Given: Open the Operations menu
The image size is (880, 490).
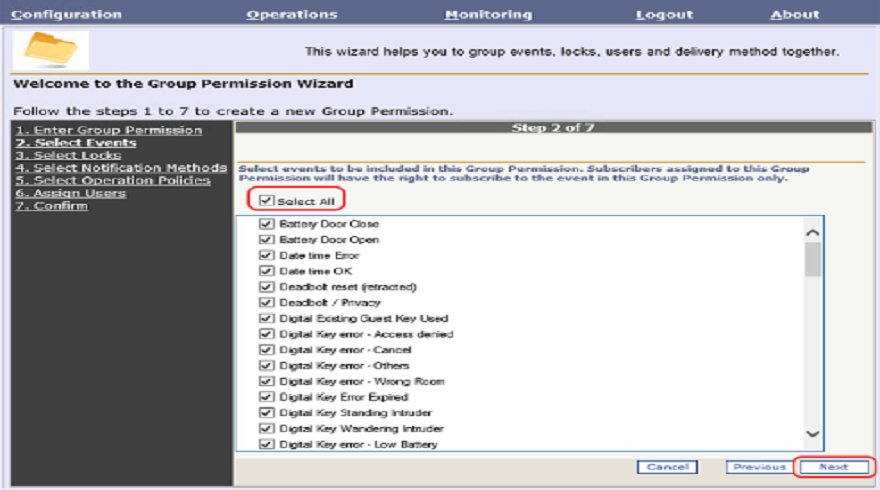Looking at the screenshot, I should point(292,14).
